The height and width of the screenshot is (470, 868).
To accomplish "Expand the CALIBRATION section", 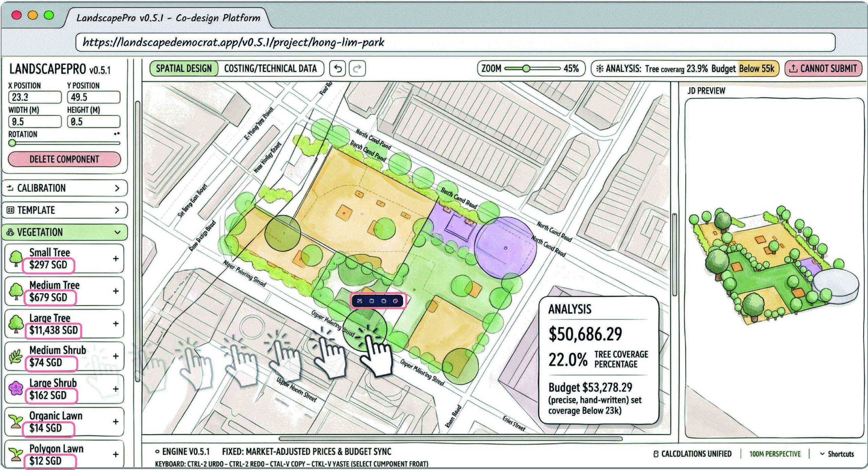I will pos(65,188).
